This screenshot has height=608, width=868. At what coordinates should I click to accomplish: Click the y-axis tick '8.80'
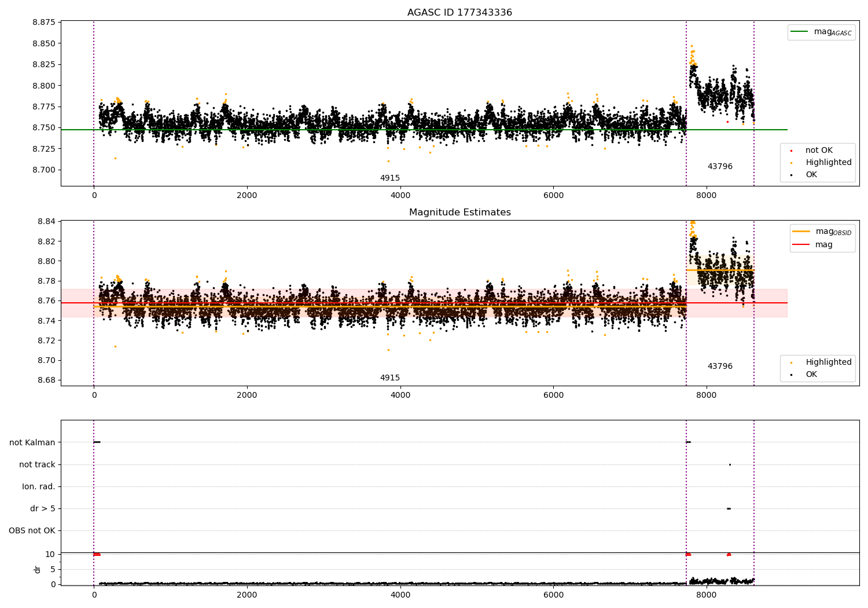coord(46,261)
